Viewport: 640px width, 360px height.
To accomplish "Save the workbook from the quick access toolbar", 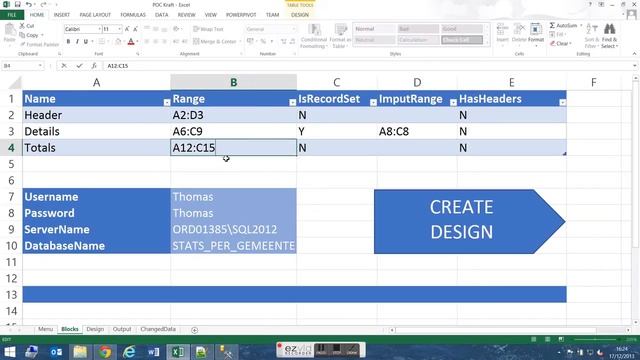I will (x=17, y=4).
